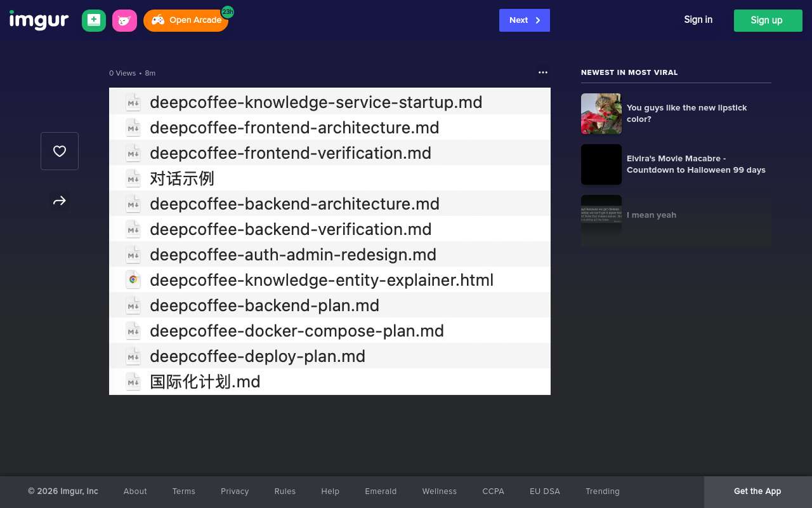Click markdown icon beside deepcoffee-knowledge-service-startup.md
The image size is (812, 508).
(x=133, y=102)
